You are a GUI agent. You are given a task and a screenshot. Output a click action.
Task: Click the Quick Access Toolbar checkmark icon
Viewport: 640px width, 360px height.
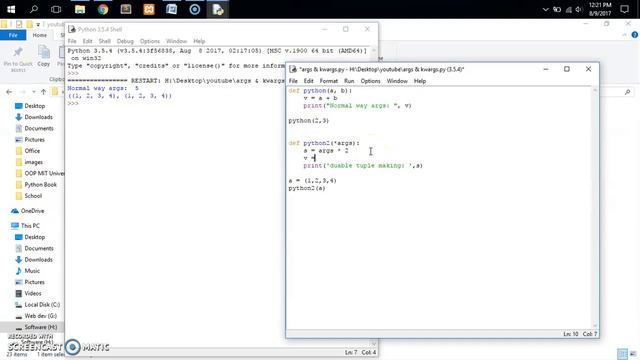[19, 24]
